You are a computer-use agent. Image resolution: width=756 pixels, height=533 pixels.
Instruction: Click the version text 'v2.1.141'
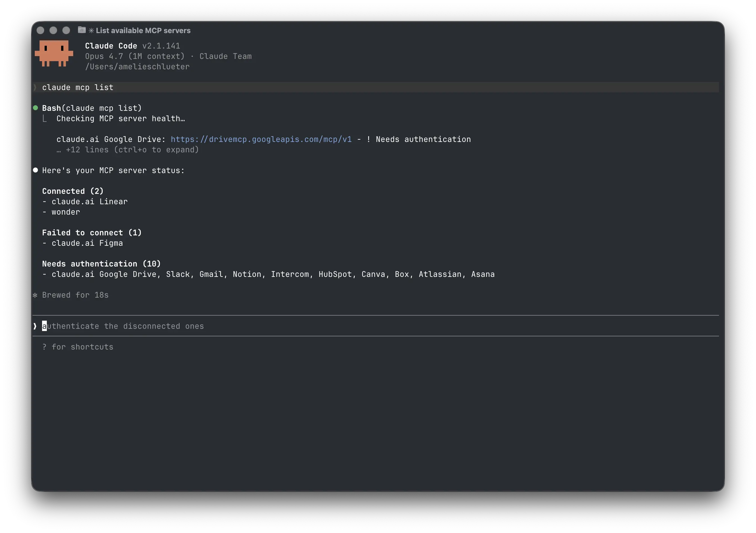click(161, 46)
